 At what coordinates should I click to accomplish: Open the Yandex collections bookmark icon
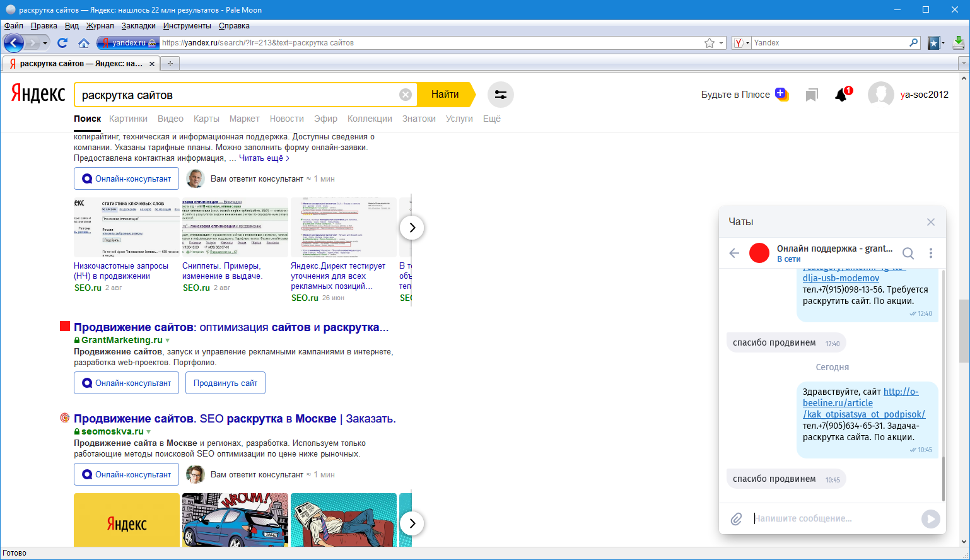coord(812,95)
